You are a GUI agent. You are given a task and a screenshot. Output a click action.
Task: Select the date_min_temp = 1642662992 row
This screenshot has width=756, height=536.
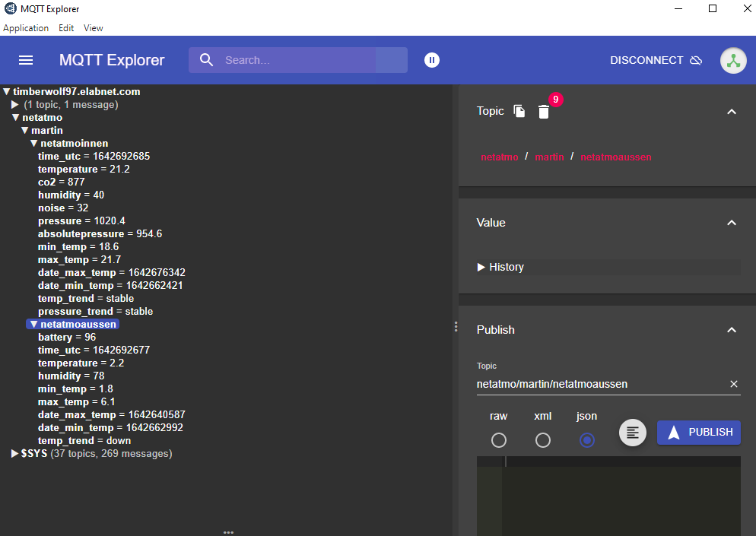tap(110, 427)
